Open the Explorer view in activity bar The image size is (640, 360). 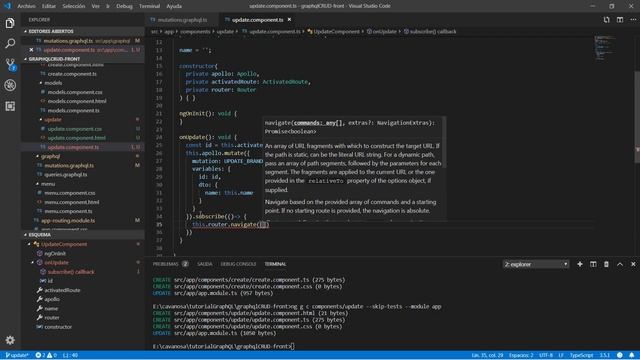tap(10, 23)
